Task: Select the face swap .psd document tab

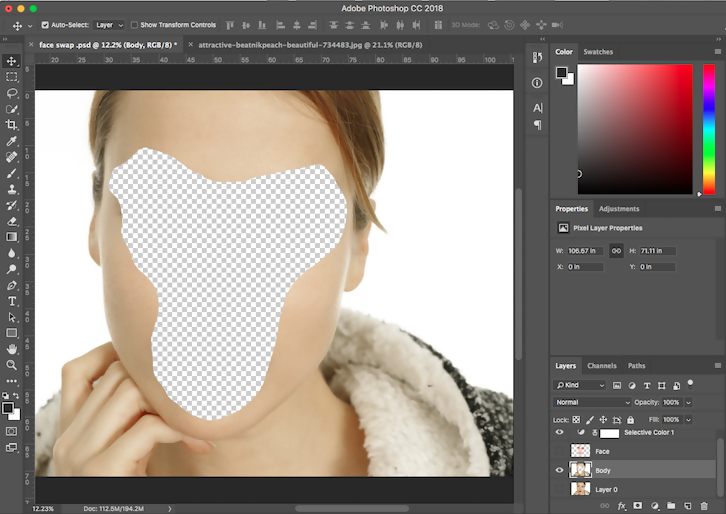Action: (108, 45)
